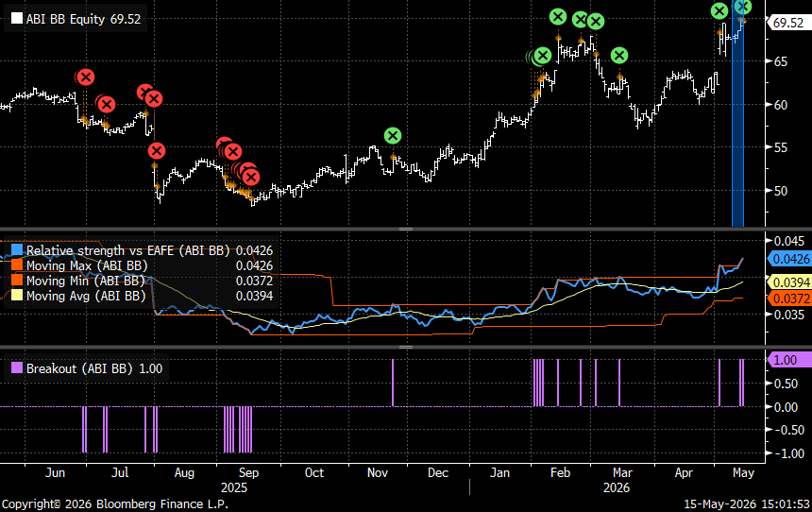Click the Moving Min (ABI BB) legend label
Image resolution: width=812 pixels, height=512 pixels.
point(85,281)
